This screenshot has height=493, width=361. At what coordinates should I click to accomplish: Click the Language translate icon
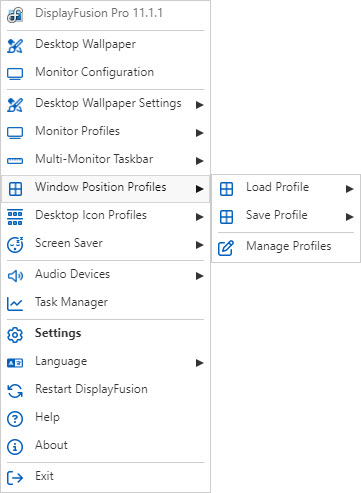(15, 363)
